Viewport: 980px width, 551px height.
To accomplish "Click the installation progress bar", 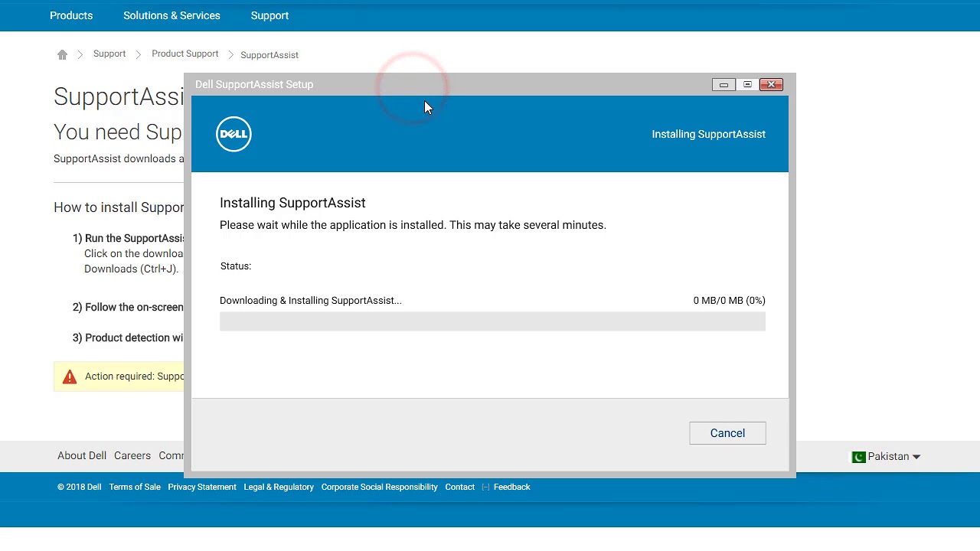I will (492, 322).
